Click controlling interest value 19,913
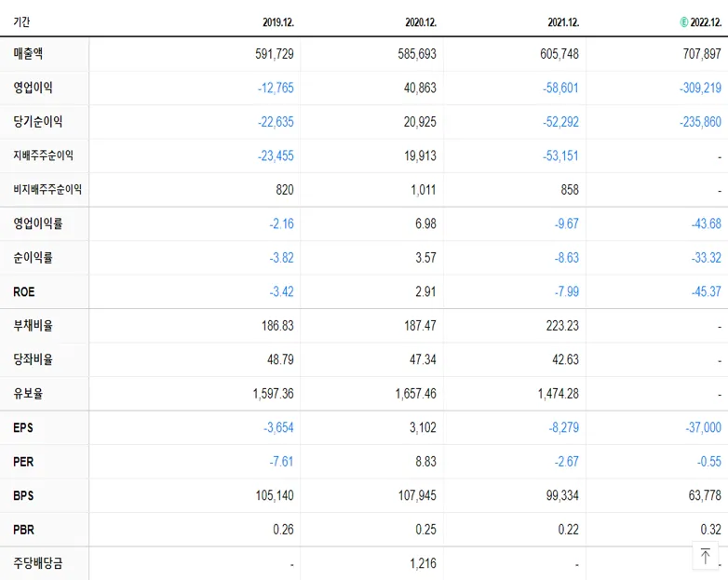728x580 pixels. (420, 155)
